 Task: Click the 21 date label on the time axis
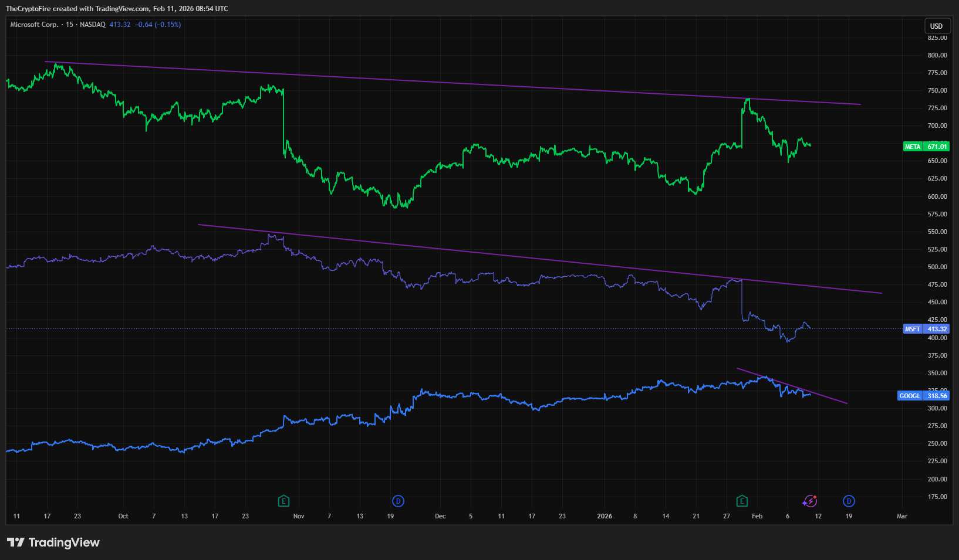coord(696,516)
